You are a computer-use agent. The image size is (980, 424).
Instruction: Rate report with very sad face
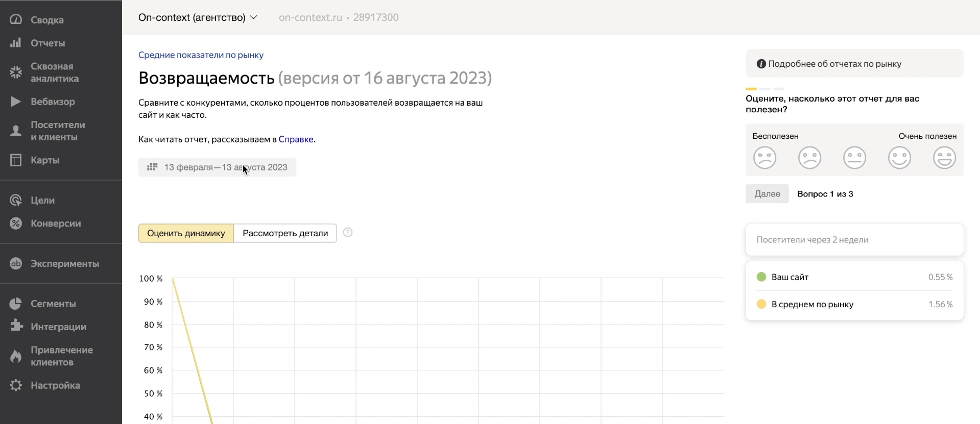click(x=764, y=158)
